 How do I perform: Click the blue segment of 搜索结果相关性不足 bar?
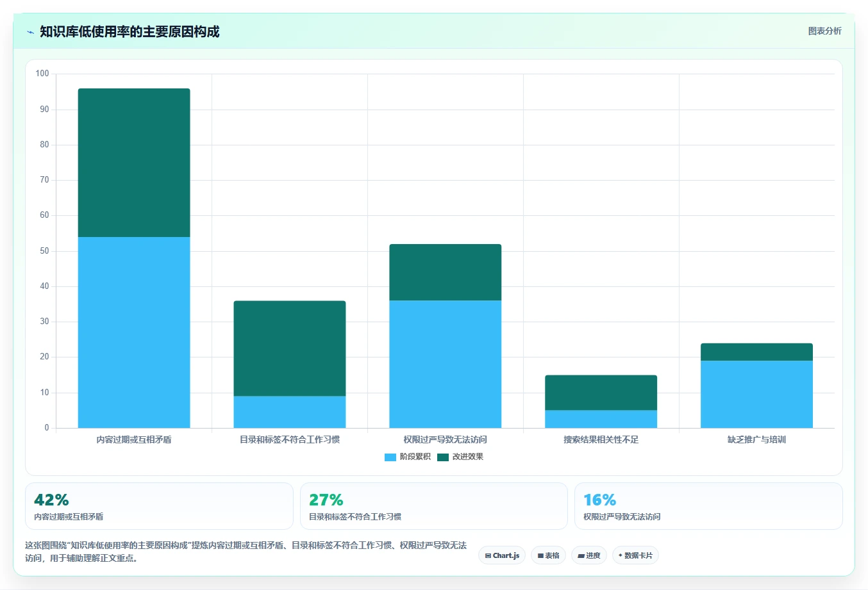(601, 419)
